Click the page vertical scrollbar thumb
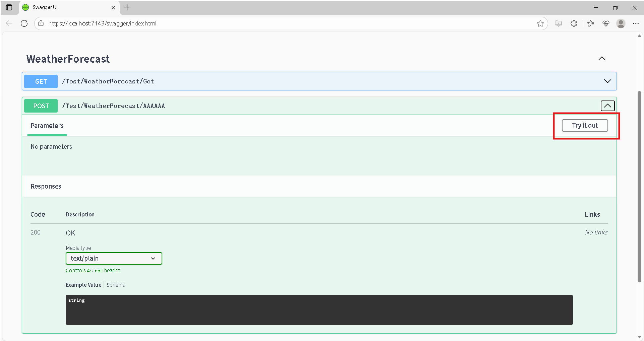 tap(639, 187)
